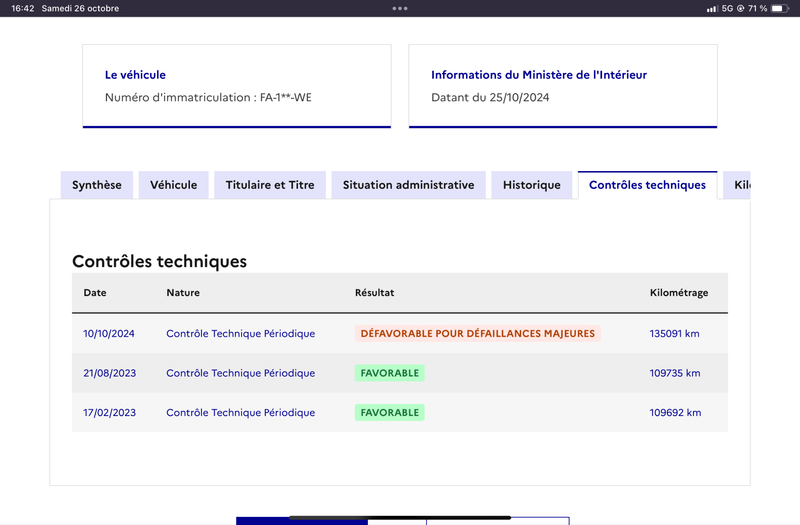The height and width of the screenshot is (525, 800).
Task: Click the FAVORABLE badge in 21/08/2023 row
Action: 390,373
